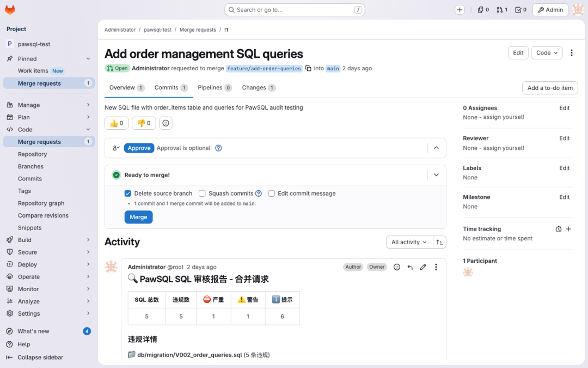The width and height of the screenshot is (588, 368).
Task: Toggle activity sort order icon
Action: (x=439, y=242)
